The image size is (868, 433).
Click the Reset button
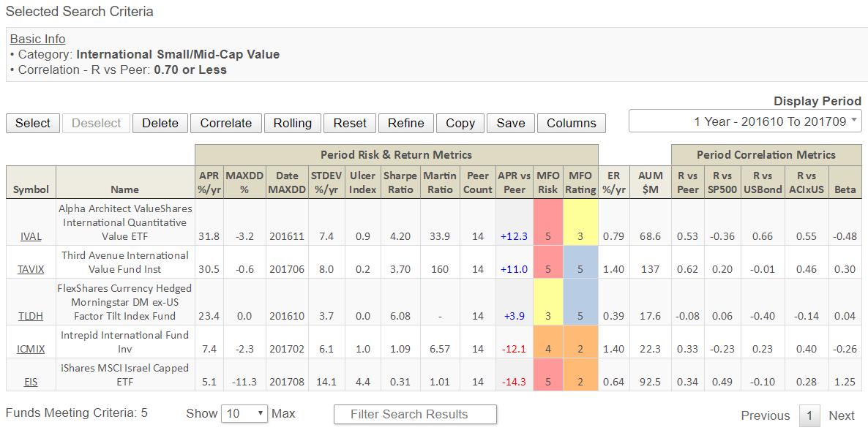tap(350, 123)
